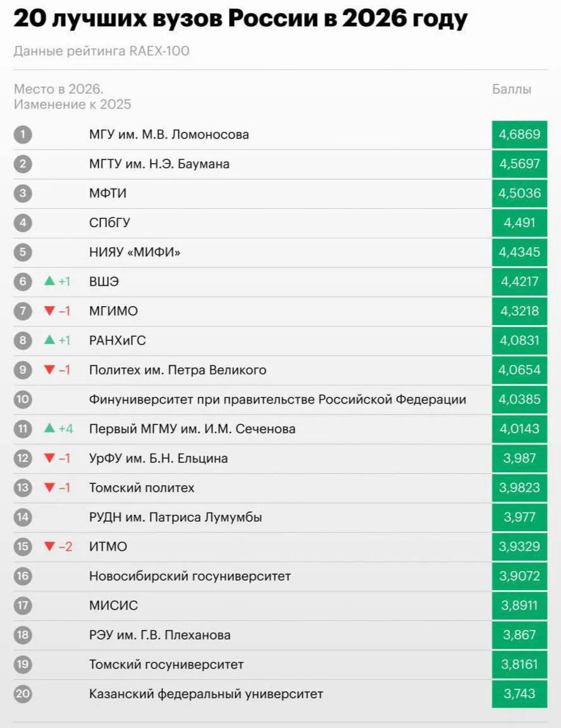Click the 'СПбГУ' university name
The width and height of the screenshot is (561, 728).
pos(109,223)
